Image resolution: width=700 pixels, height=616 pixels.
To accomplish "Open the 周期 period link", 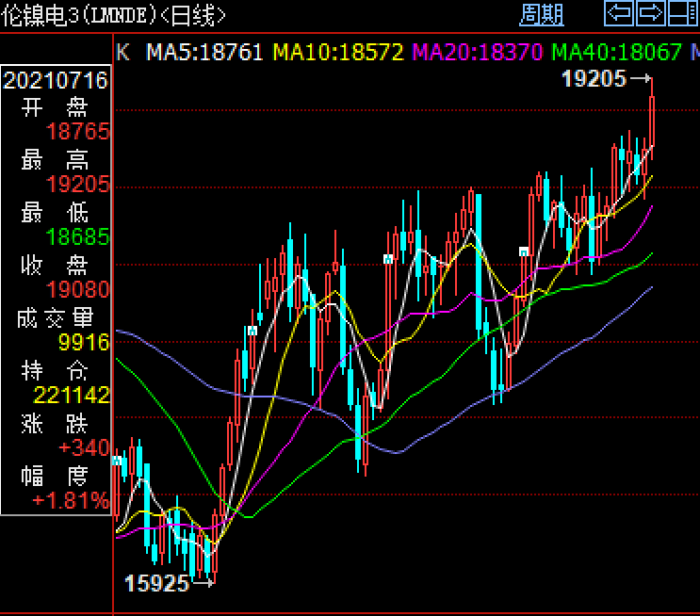I will coord(542,15).
